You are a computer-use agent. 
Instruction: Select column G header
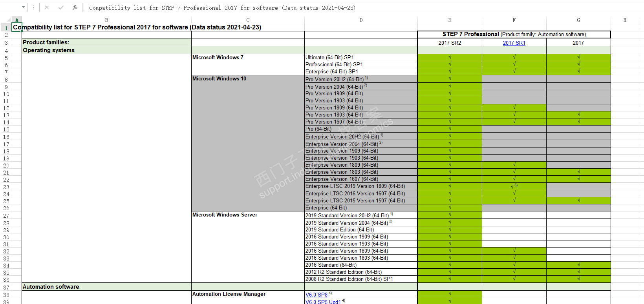point(578,20)
